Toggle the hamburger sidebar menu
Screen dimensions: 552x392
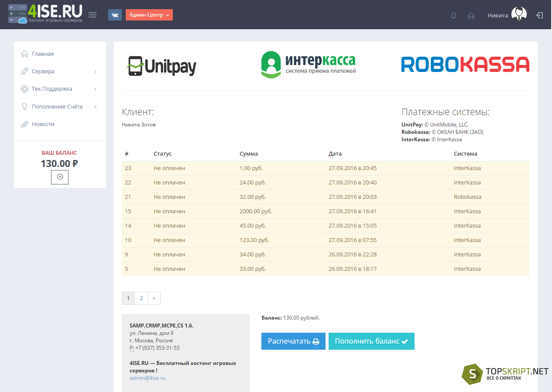pyautogui.click(x=93, y=15)
